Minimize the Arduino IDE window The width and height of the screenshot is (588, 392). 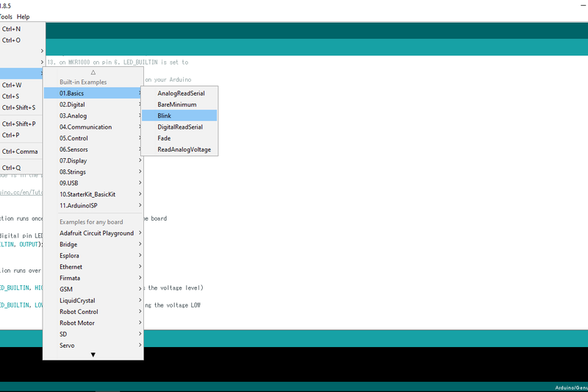point(584,6)
